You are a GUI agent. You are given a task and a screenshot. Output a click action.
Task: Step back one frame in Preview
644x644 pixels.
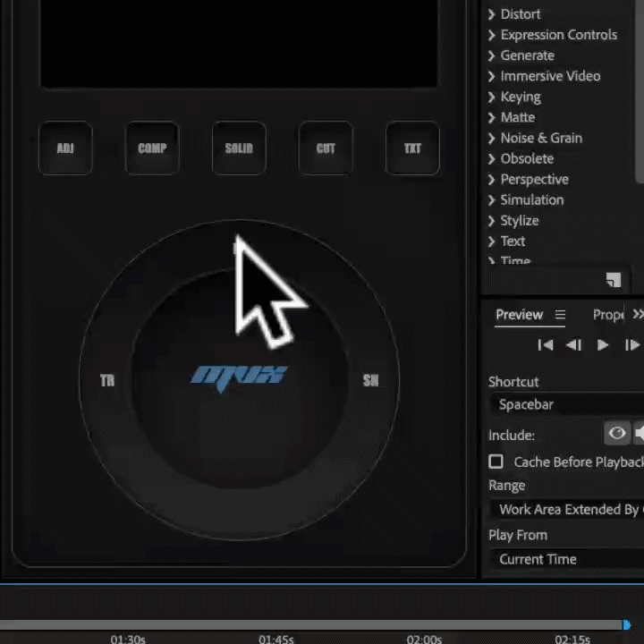click(x=573, y=345)
